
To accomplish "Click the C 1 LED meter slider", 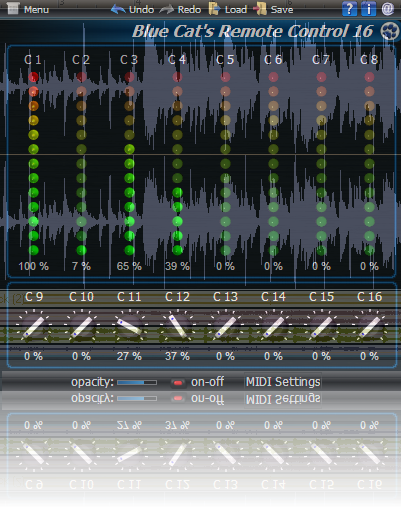I will click(x=33, y=163).
